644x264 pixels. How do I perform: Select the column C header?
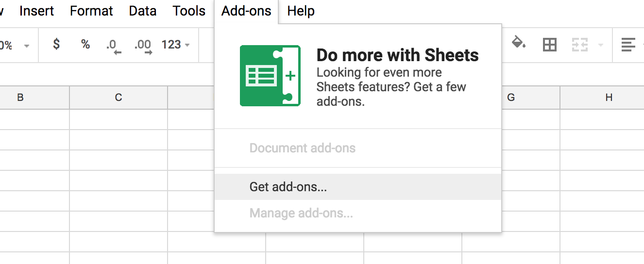pyautogui.click(x=119, y=98)
